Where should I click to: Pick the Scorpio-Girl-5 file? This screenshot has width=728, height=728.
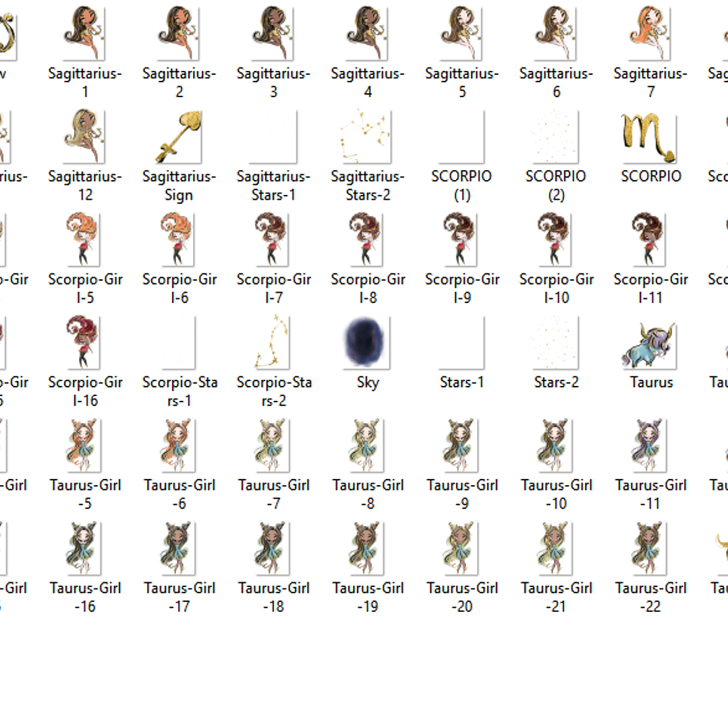pyautogui.click(x=85, y=240)
